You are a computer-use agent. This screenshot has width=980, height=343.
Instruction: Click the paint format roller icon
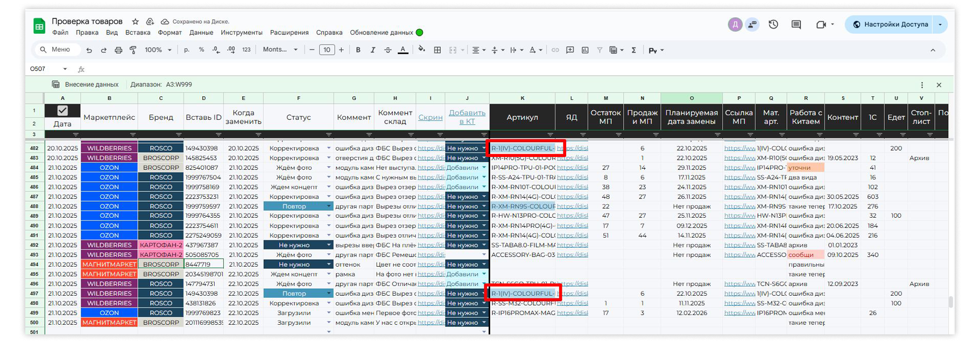point(133,50)
